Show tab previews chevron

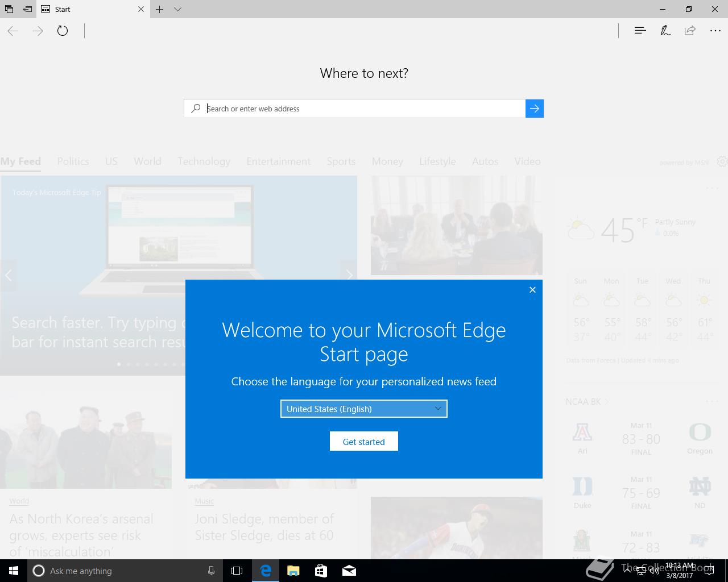click(x=177, y=9)
